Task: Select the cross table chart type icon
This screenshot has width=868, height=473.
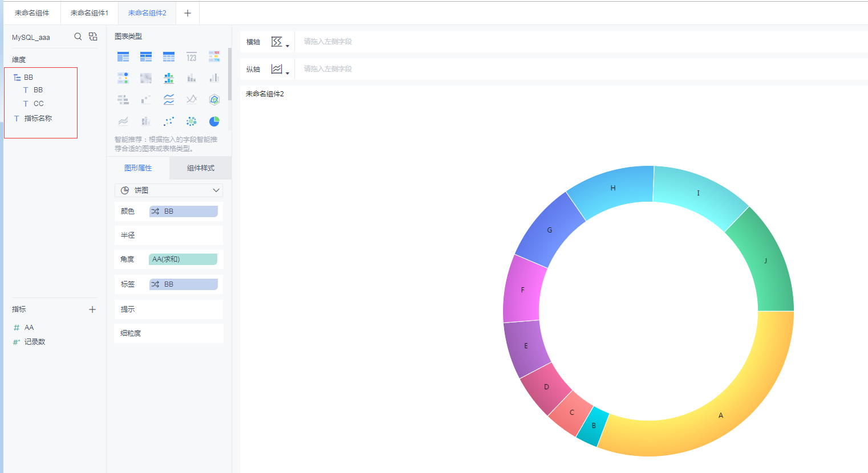Action: click(146, 56)
